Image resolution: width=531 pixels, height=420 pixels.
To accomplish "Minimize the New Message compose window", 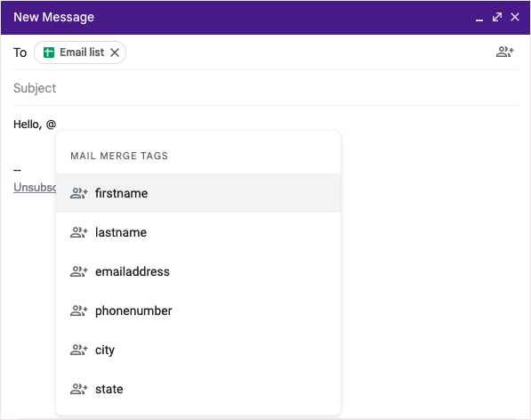I will click(x=479, y=18).
